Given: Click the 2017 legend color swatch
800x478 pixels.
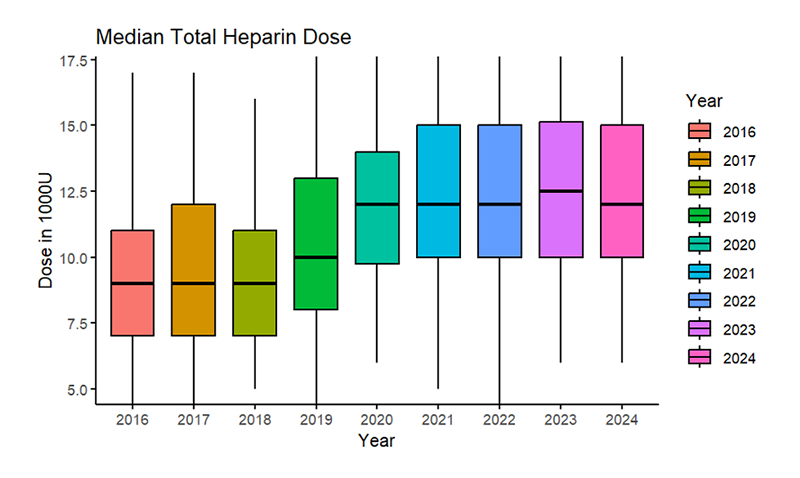Looking at the screenshot, I should point(699,160).
